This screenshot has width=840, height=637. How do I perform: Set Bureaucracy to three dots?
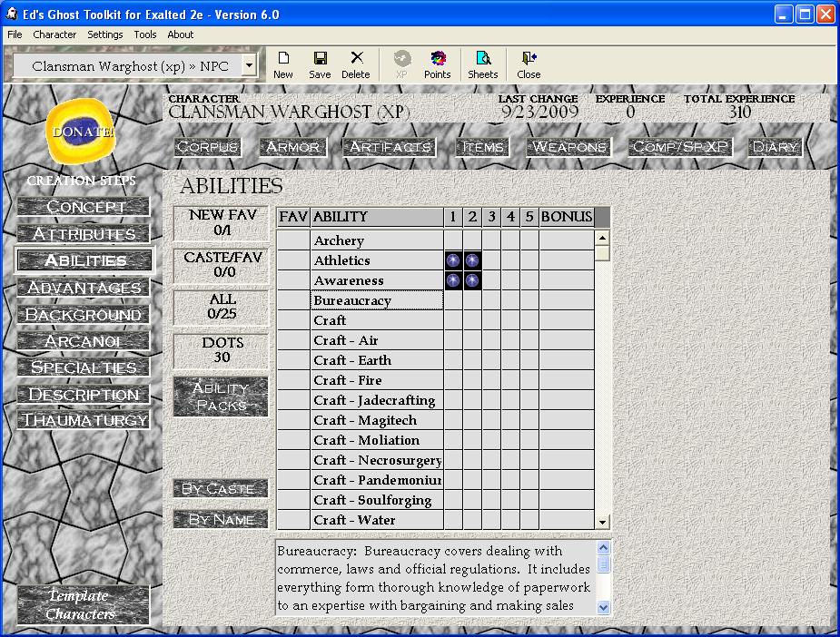pos(492,300)
